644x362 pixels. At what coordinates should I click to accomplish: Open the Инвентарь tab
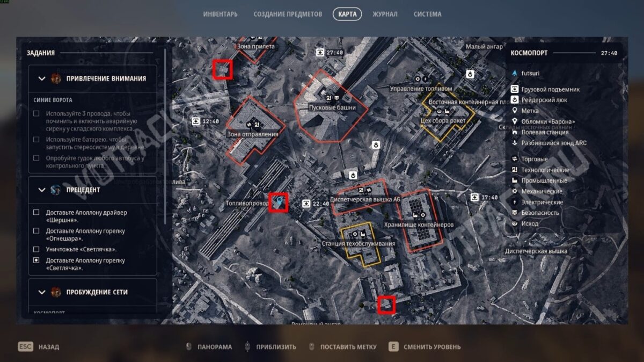click(x=220, y=14)
